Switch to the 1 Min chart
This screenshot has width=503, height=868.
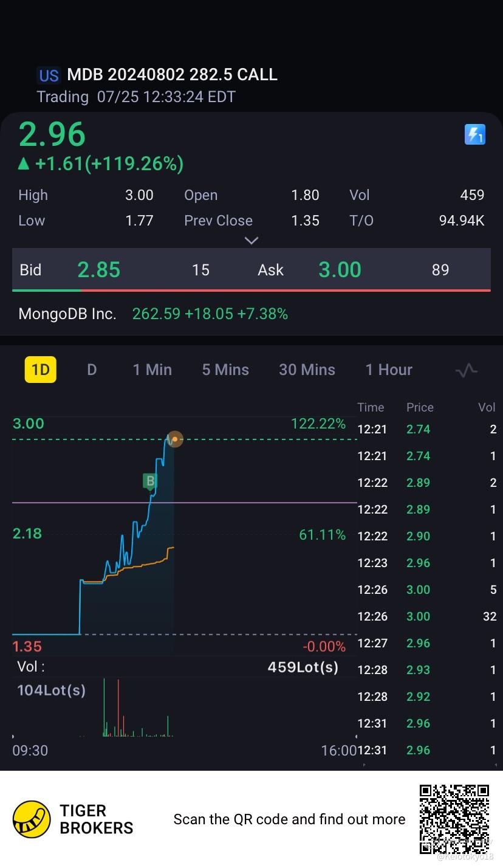tap(152, 370)
